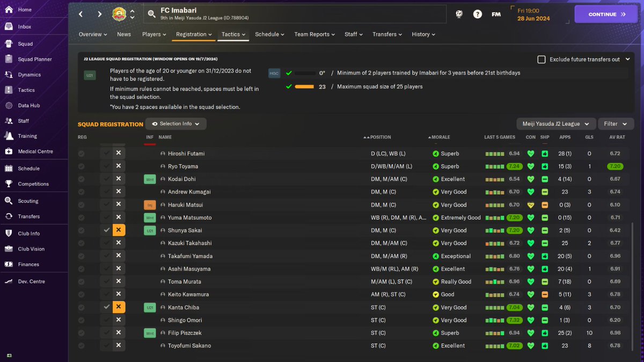Open the Selection Info dropdown
Viewport: 644px width, 362px height.
pos(175,124)
